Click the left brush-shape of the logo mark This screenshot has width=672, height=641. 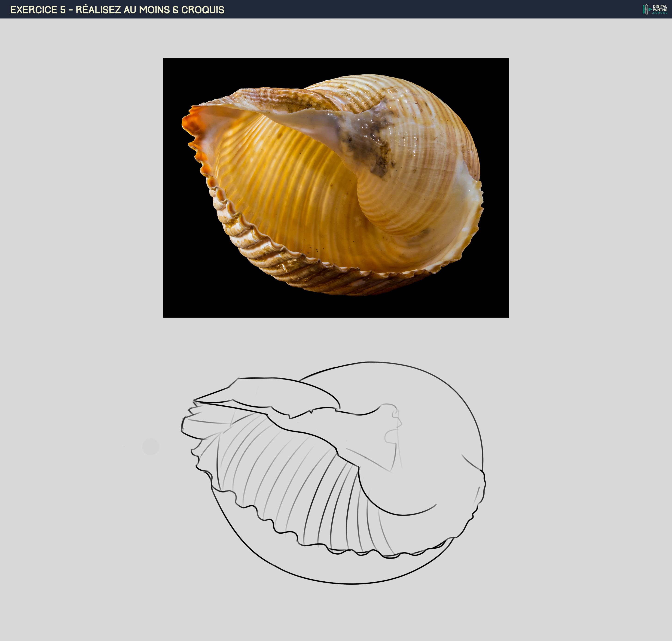coord(644,9)
